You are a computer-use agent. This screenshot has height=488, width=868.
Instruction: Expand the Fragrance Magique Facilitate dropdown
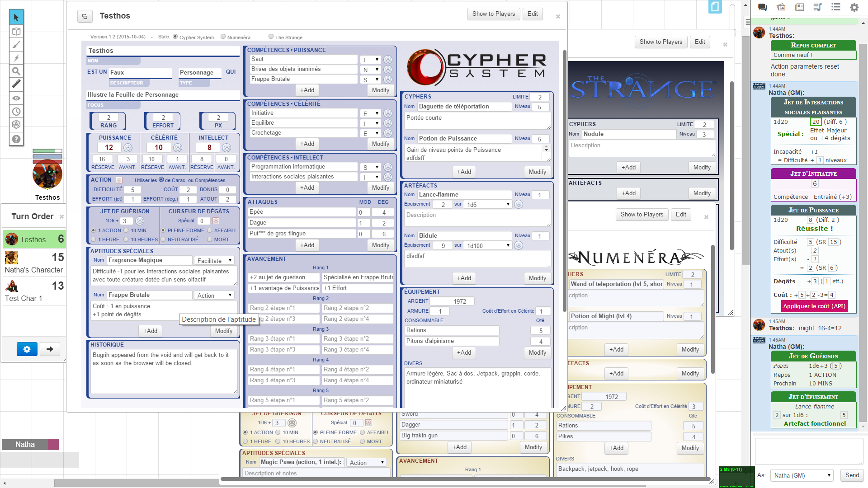[x=214, y=260]
